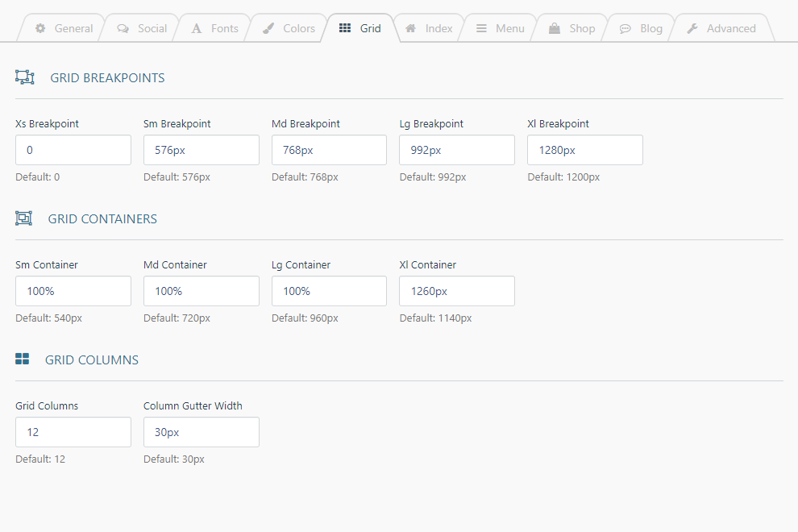Screen dimensions: 798x532
Task: Click the Lg Container input box
Action: (x=330, y=291)
